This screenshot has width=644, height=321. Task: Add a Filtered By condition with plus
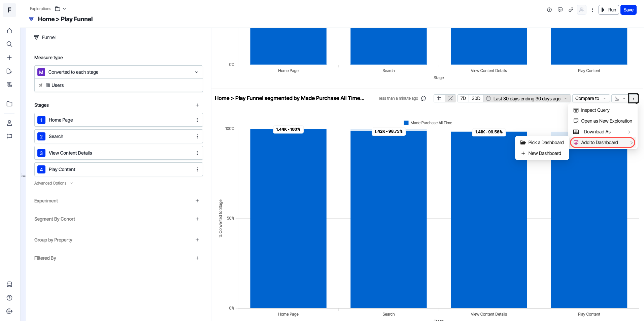click(197, 258)
